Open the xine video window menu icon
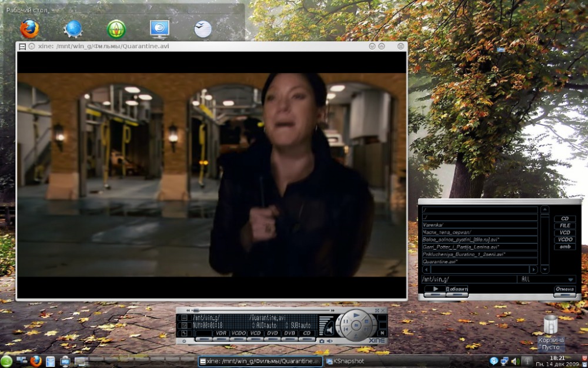Image resolution: width=588 pixels, height=368 pixels. pos(22,46)
